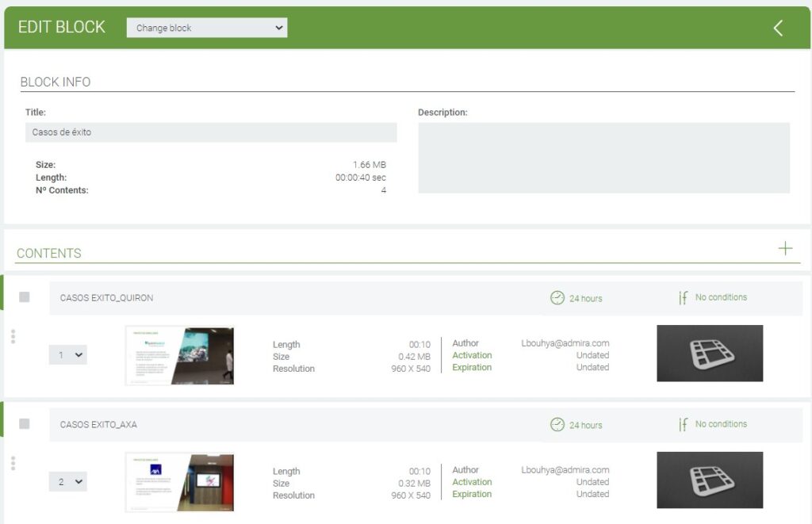
Task: Click the clock icon for CASOS EXITO_QUIRON
Action: point(557,298)
